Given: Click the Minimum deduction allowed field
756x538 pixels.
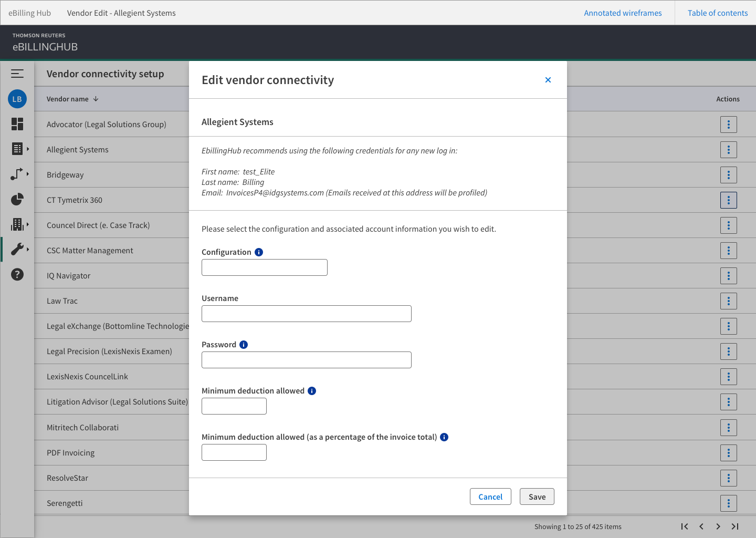Looking at the screenshot, I should pos(234,406).
